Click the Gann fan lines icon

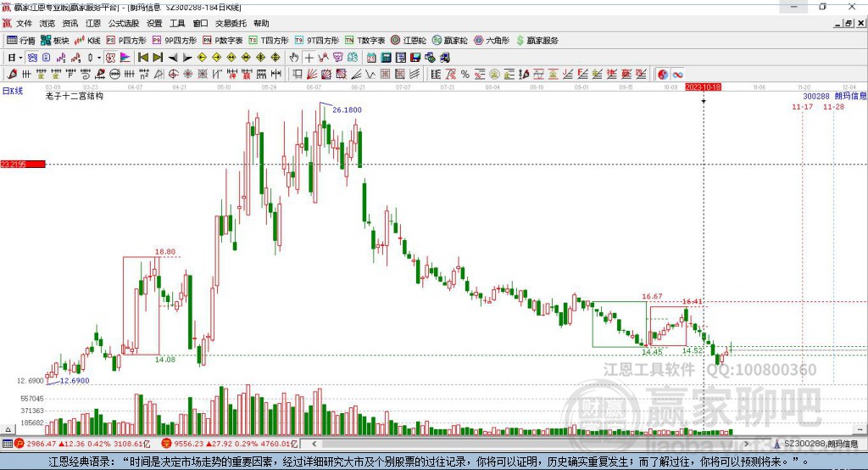(312, 75)
